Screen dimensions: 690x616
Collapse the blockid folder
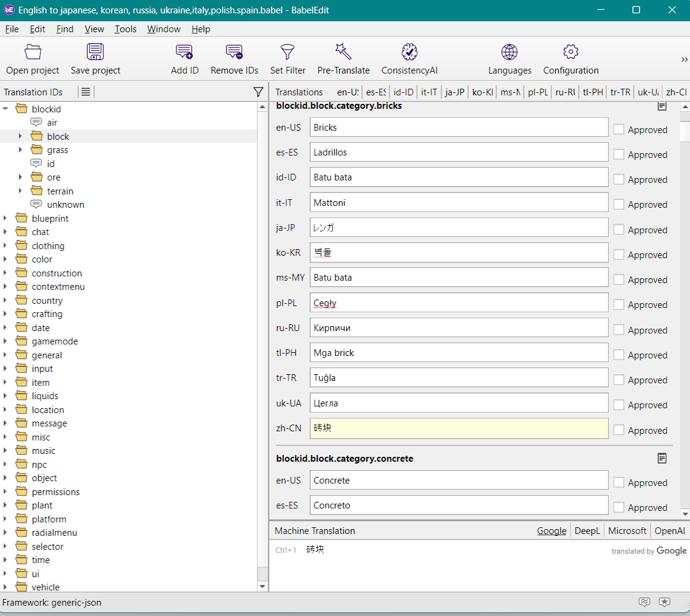tap(5, 109)
